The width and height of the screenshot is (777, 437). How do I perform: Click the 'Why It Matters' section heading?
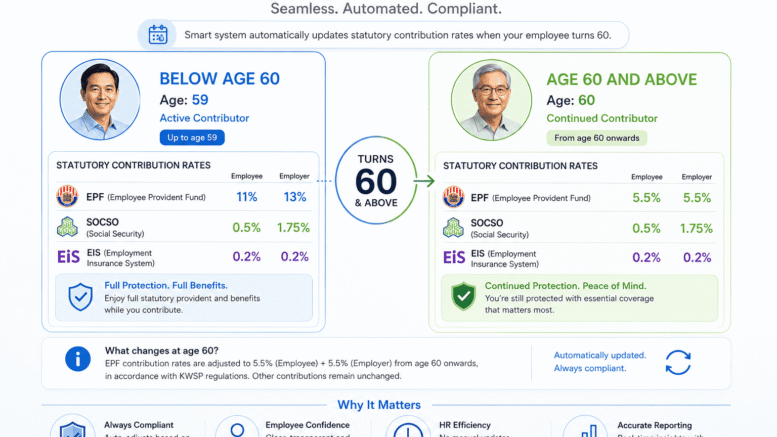pos(379,405)
